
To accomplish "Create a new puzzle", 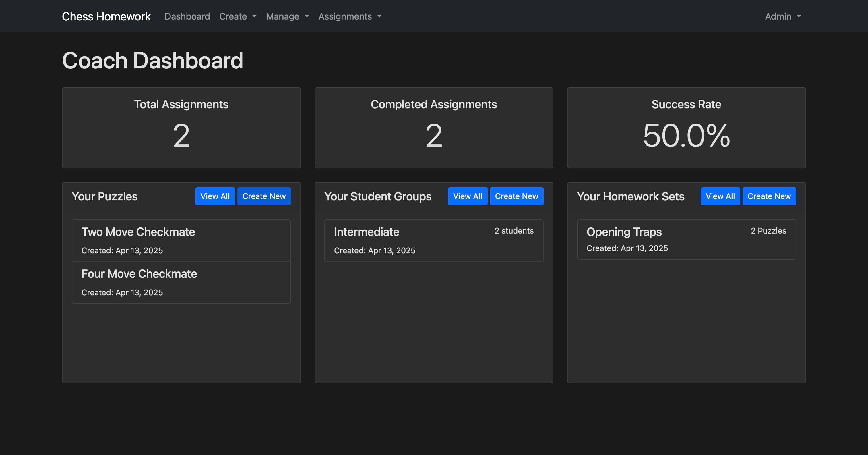I will (x=264, y=196).
